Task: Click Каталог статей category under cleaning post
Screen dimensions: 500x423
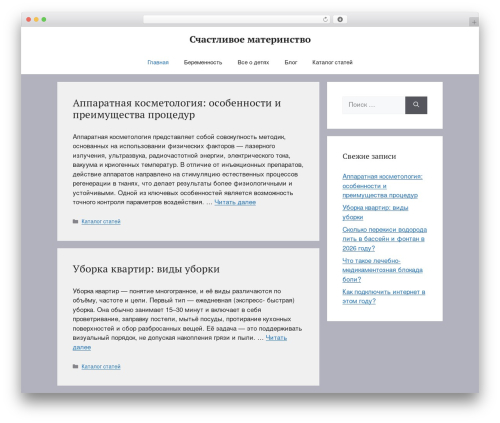Action: point(101,366)
